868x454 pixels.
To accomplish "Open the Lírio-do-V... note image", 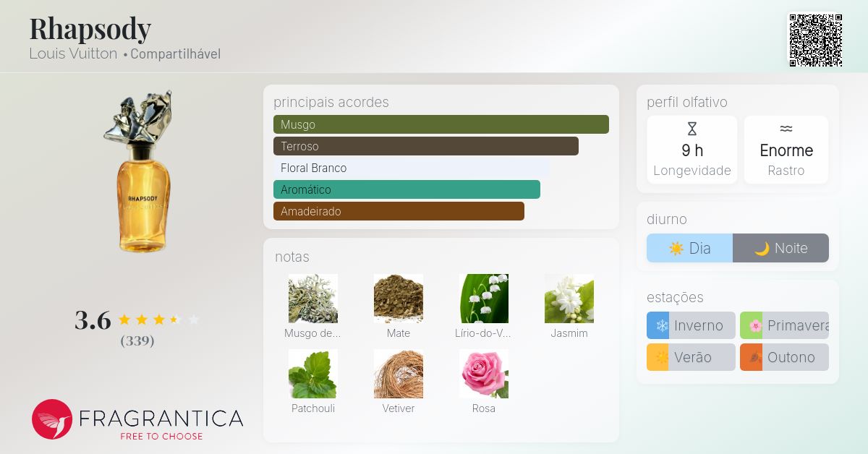I will [x=484, y=298].
